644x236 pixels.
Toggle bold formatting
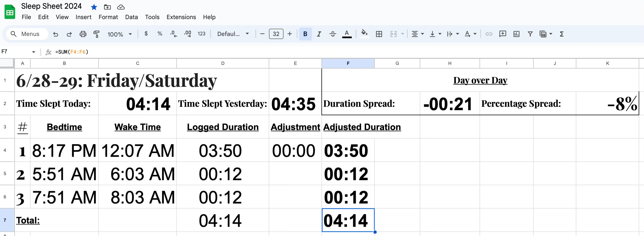(x=305, y=34)
